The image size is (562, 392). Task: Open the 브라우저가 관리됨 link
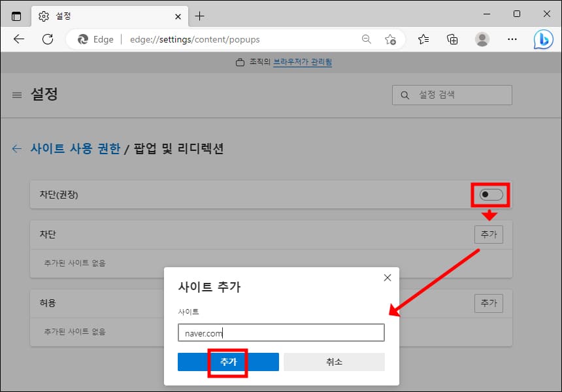[x=302, y=61]
